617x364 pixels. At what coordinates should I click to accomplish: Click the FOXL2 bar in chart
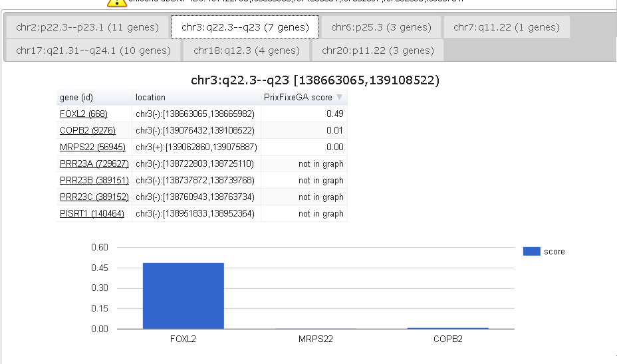pos(183,296)
